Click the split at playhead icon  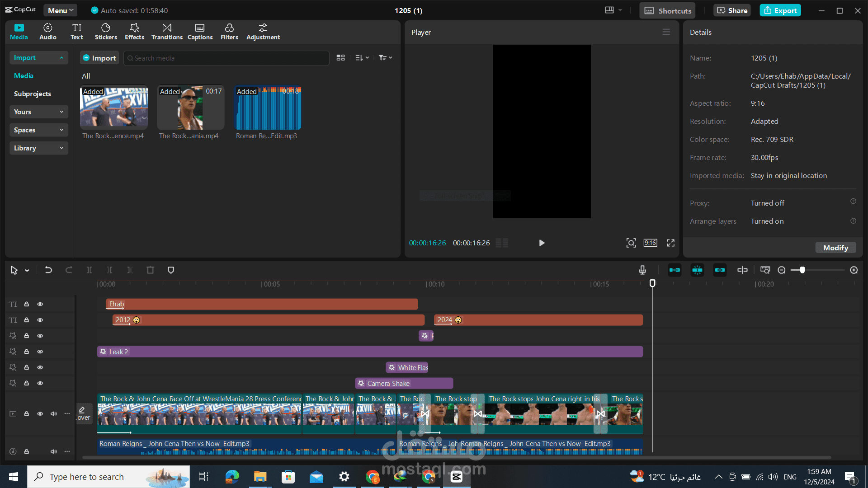click(x=90, y=270)
